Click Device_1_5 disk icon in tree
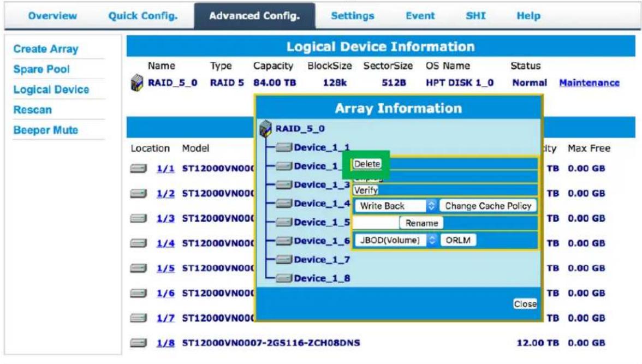Screen dimensions: 642x364 coord(284,222)
